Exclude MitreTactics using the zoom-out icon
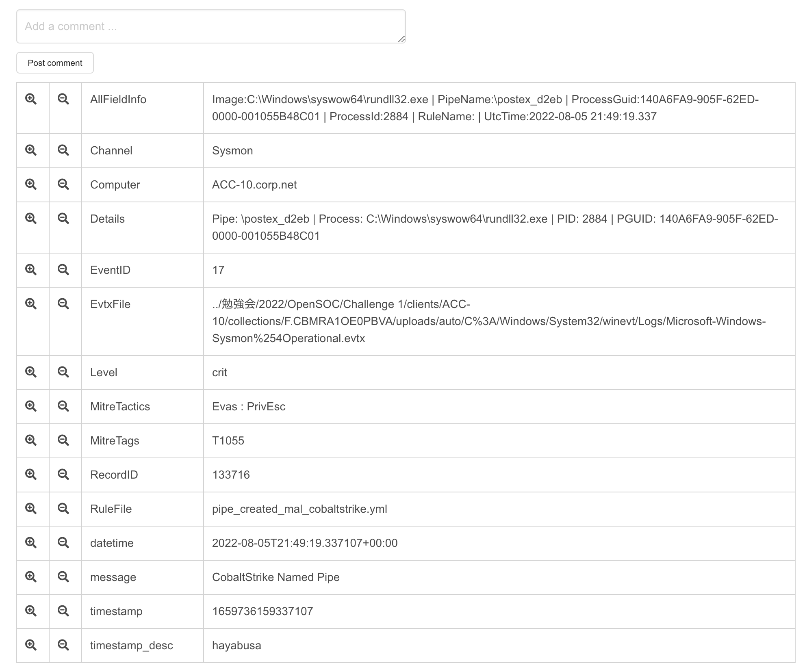Viewport: 807px width, 672px height. click(63, 406)
